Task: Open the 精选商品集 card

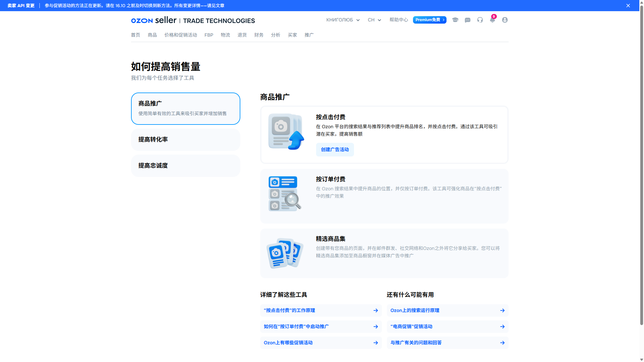Action: pos(384,253)
